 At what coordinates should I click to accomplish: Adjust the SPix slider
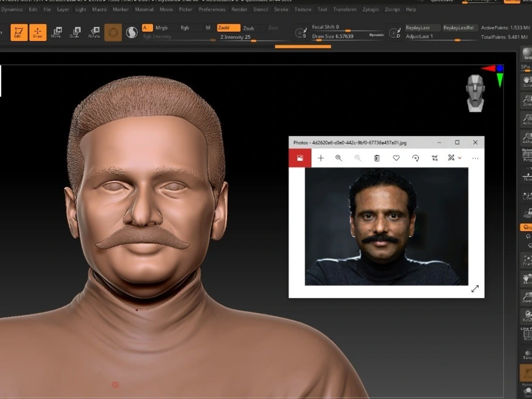click(x=526, y=68)
